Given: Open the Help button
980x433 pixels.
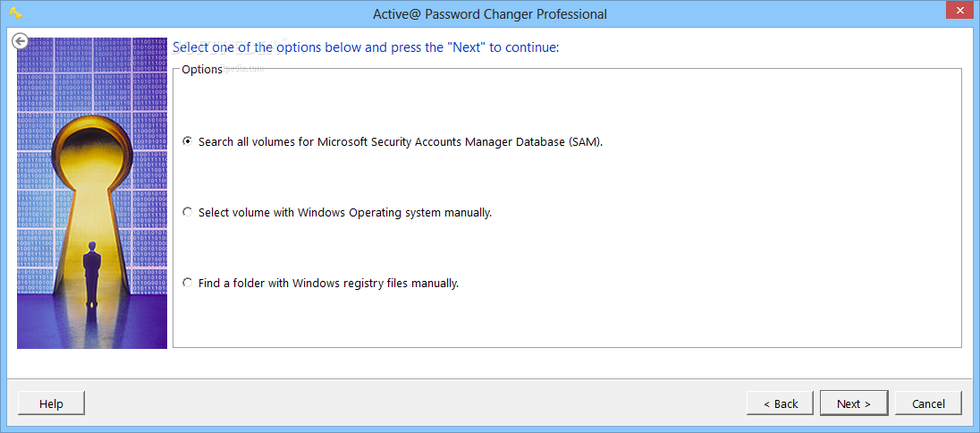Looking at the screenshot, I should [x=51, y=403].
